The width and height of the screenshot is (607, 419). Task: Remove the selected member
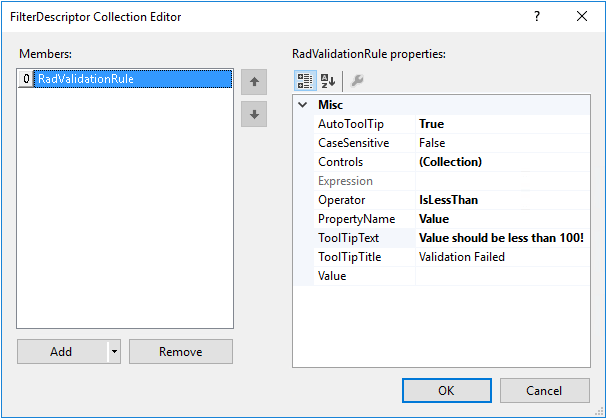coord(181,352)
